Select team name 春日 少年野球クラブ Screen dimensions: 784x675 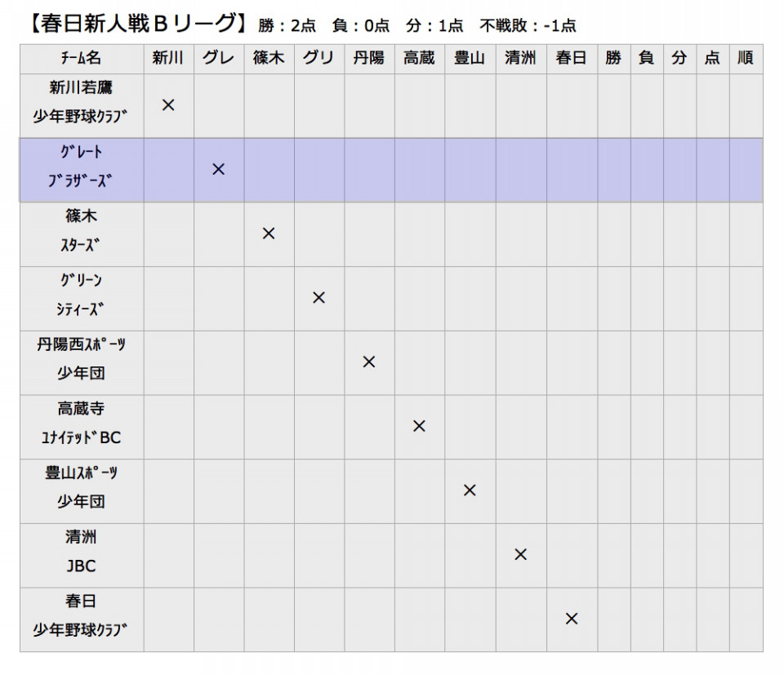pyautogui.click(x=81, y=615)
